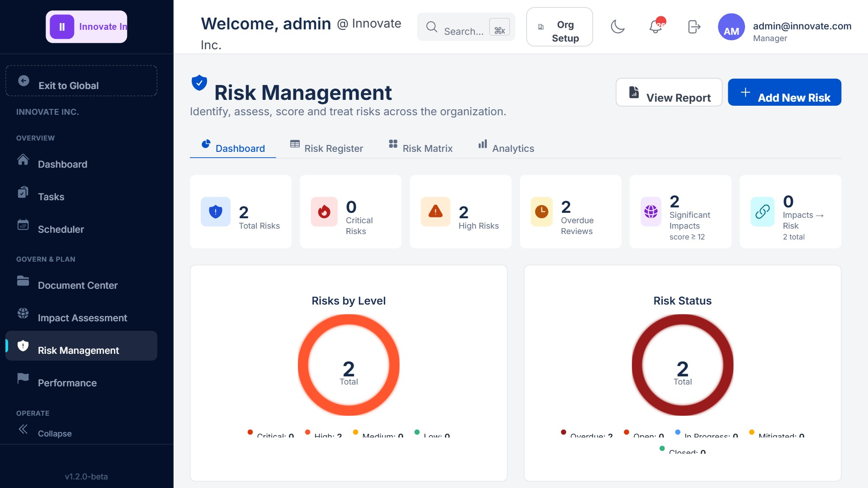Toggle dark mode with the moon icon
Image resolution: width=868 pixels, height=488 pixels.
[618, 27]
